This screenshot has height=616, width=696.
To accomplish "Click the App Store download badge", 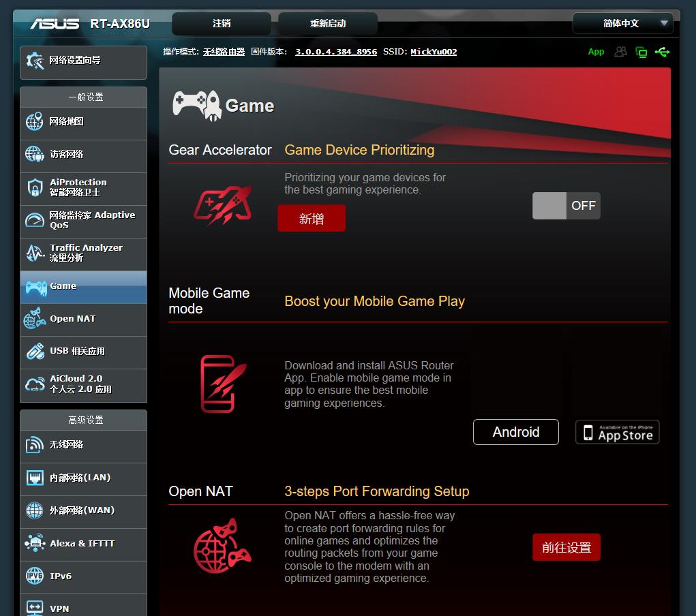I will pyautogui.click(x=617, y=432).
